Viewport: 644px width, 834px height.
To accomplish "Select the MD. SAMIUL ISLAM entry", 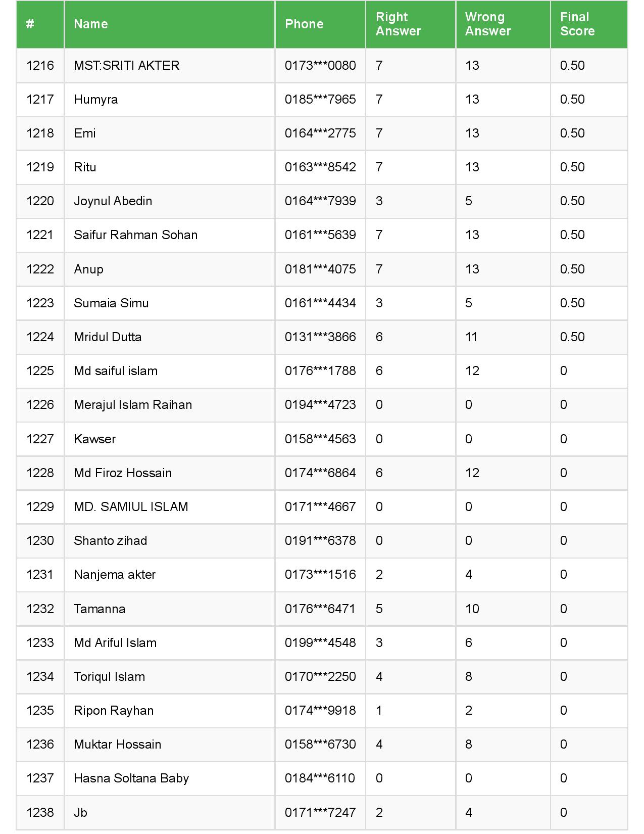I will [131, 507].
